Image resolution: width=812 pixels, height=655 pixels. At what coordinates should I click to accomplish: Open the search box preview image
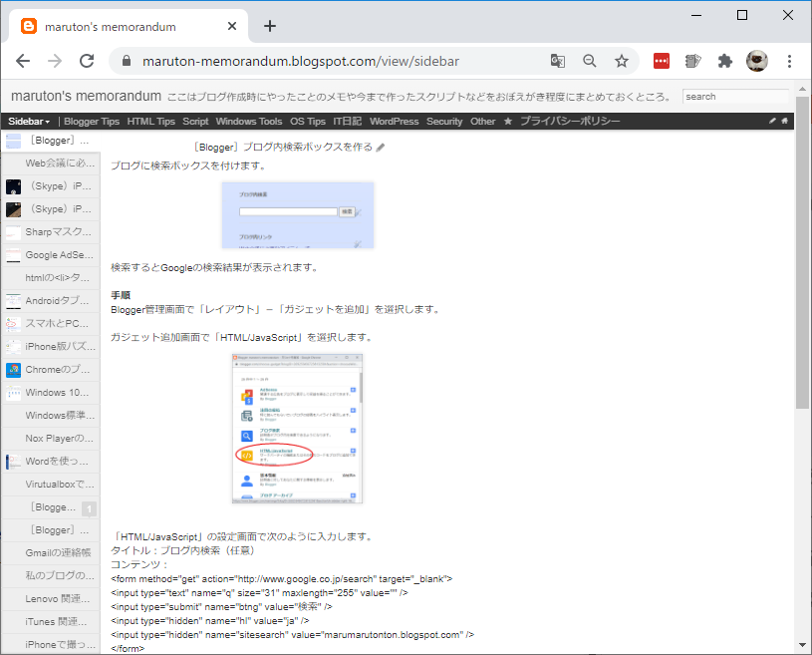(x=298, y=215)
